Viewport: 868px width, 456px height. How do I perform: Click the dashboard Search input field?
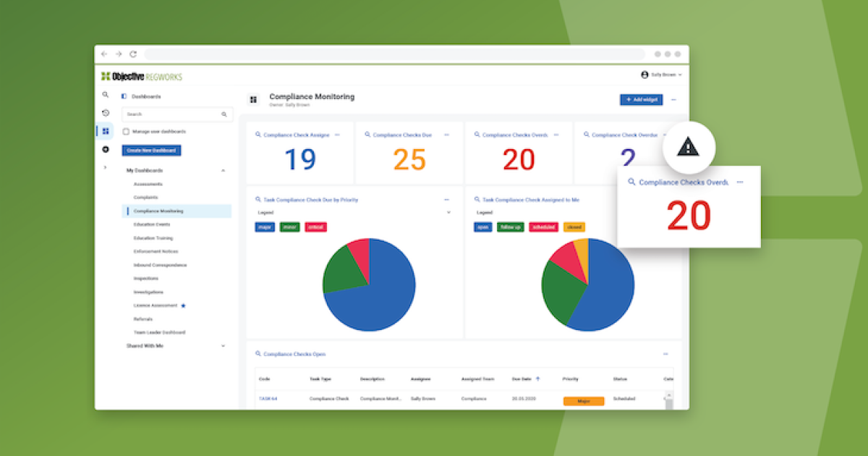tap(174, 114)
